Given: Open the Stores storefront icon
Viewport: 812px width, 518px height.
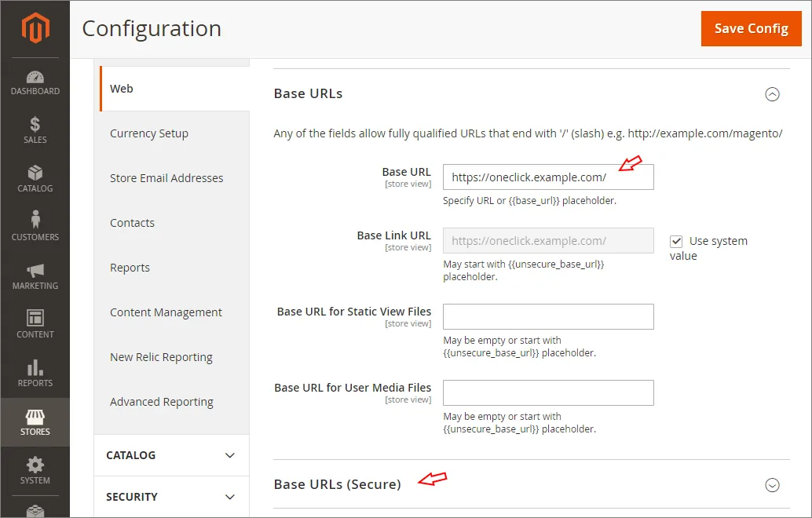Looking at the screenshot, I should (x=35, y=417).
